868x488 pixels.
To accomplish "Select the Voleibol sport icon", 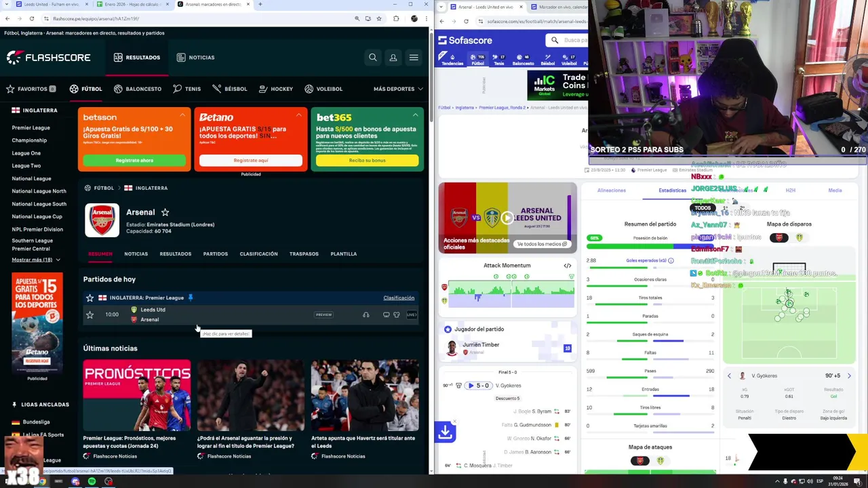I will click(309, 89).
